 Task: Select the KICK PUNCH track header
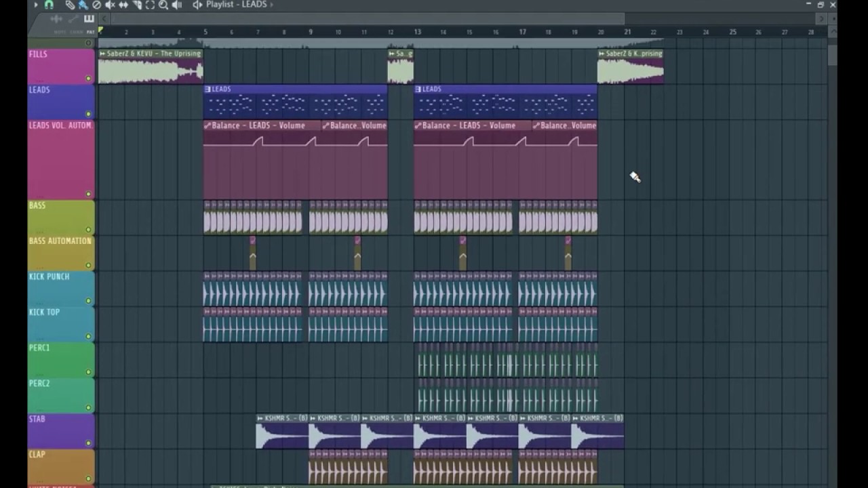pos(61,289)
